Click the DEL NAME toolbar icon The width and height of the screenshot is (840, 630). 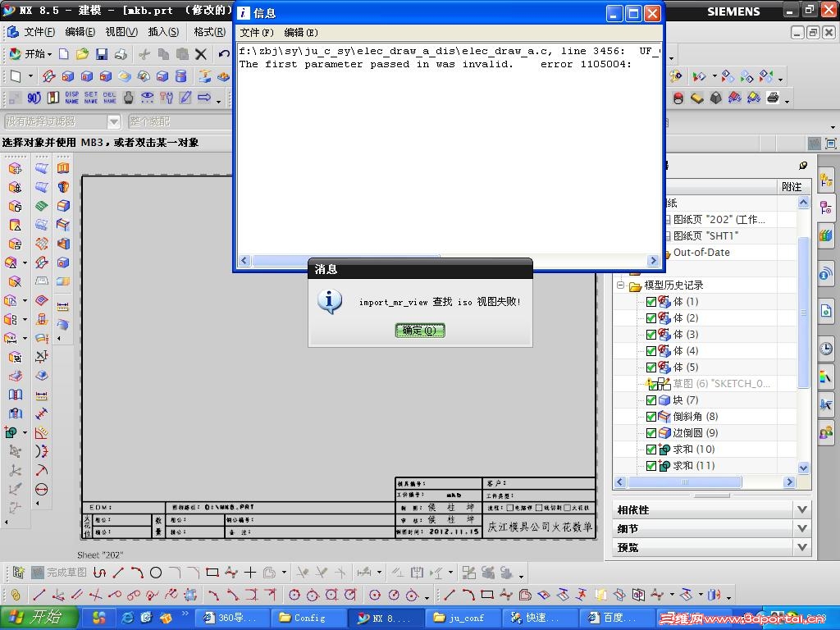(110, 98)
